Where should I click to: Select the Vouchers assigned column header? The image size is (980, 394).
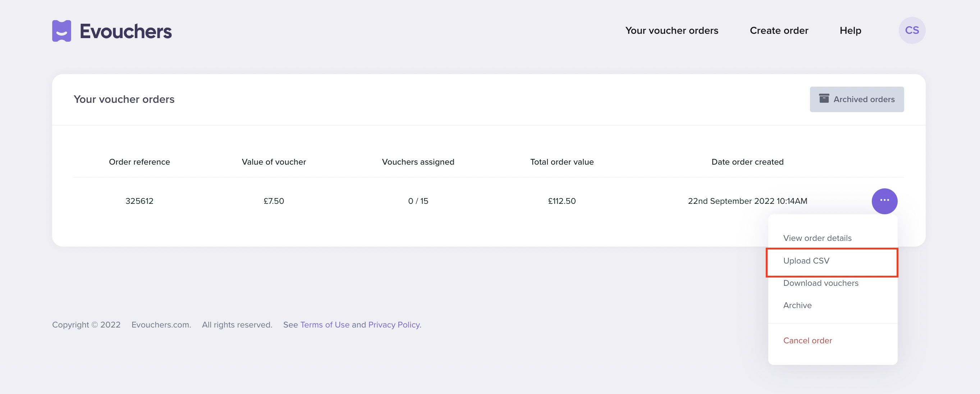418,162
